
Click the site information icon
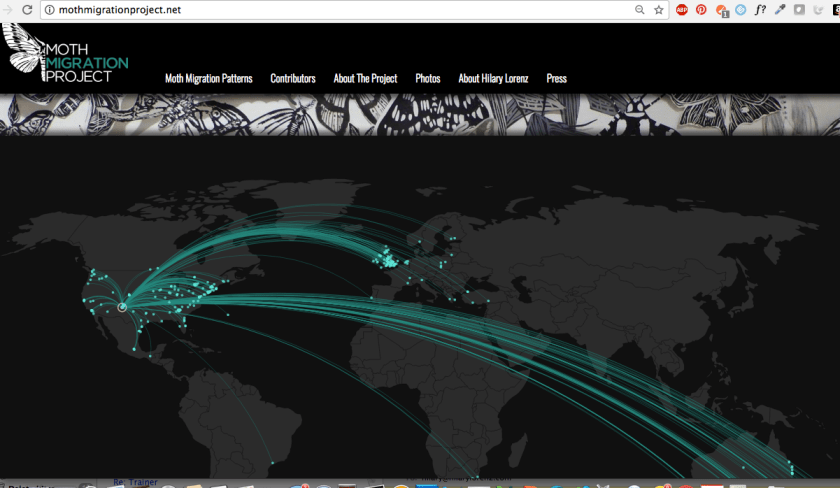pos(49,9)
